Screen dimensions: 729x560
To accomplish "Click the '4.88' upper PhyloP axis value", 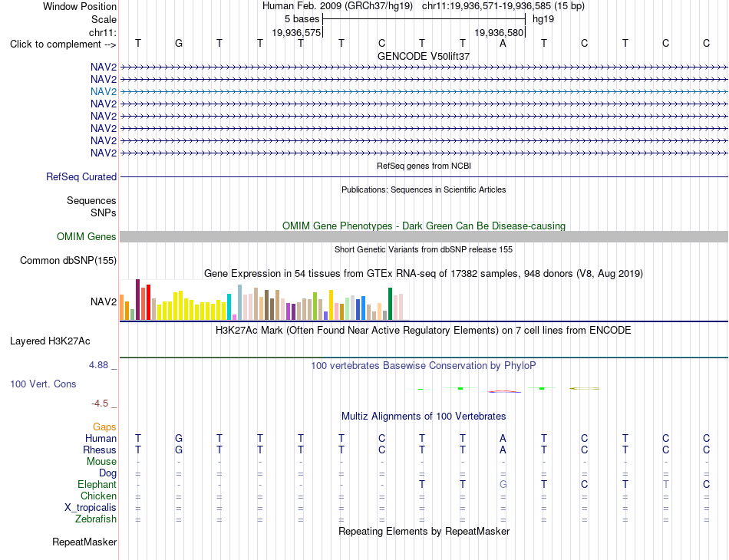I will [98, 365].
